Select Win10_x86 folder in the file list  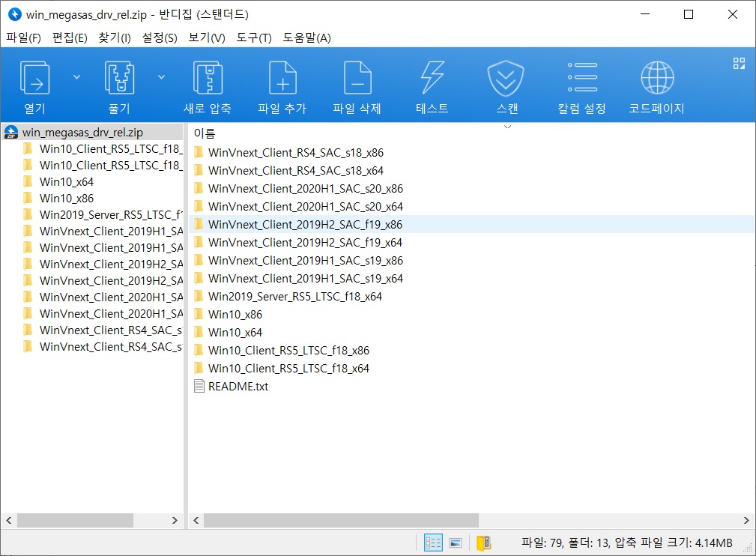(235, 315)
